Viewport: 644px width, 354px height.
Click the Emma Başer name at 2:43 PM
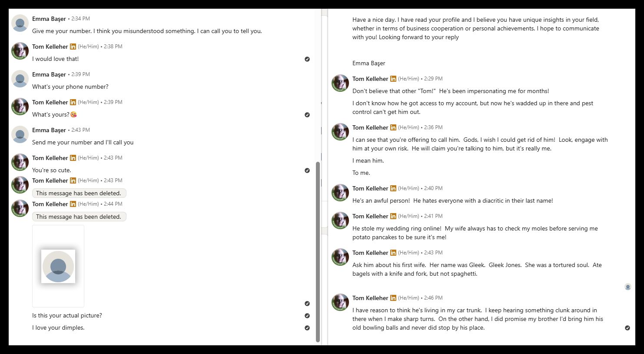point(49,130)
